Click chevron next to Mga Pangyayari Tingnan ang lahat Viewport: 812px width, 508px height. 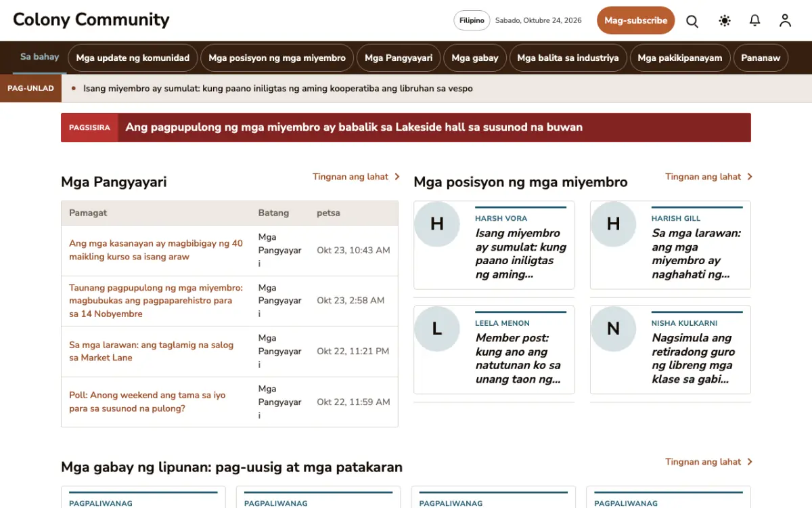tap(397, 177)
